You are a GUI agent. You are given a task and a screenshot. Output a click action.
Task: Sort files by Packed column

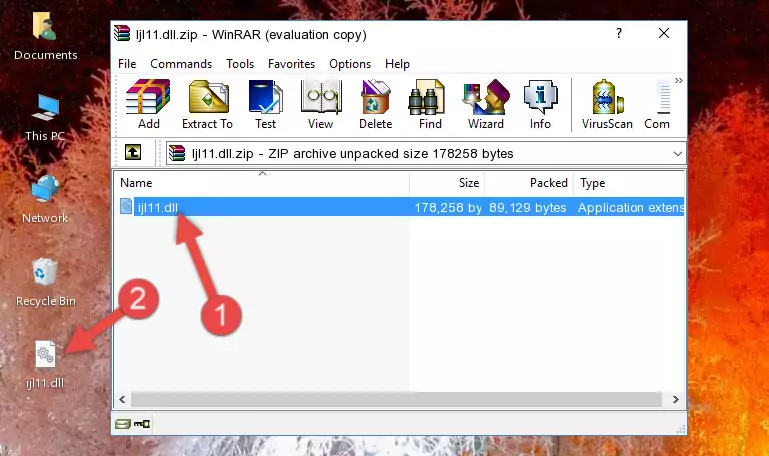coord(529,183)
